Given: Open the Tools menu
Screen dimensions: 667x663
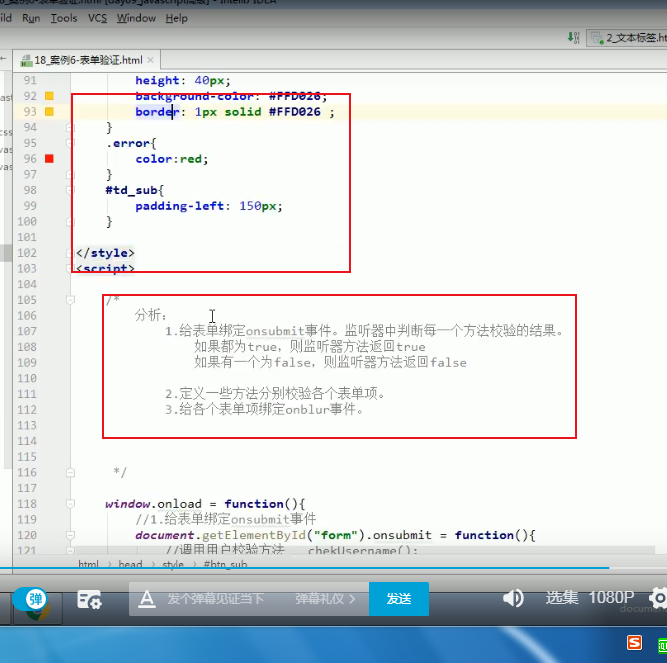Looking at the screenshot, I should point(64,18).
